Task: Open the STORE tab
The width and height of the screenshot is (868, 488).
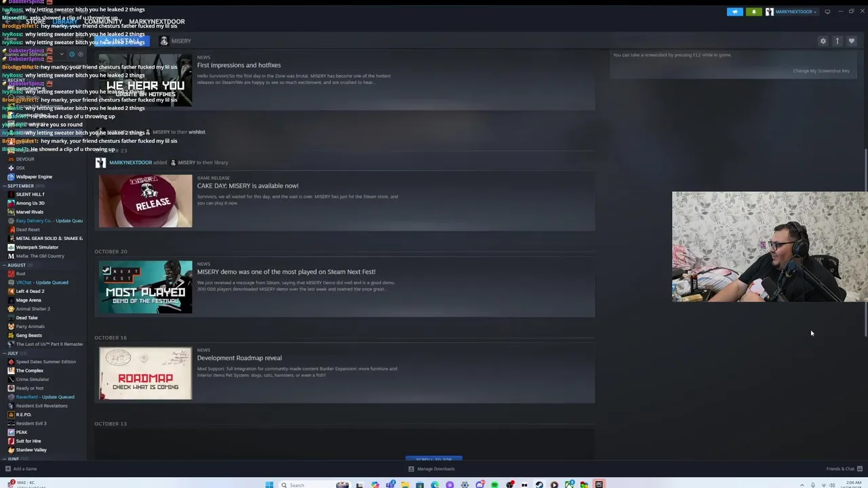Action: [35, 22]
